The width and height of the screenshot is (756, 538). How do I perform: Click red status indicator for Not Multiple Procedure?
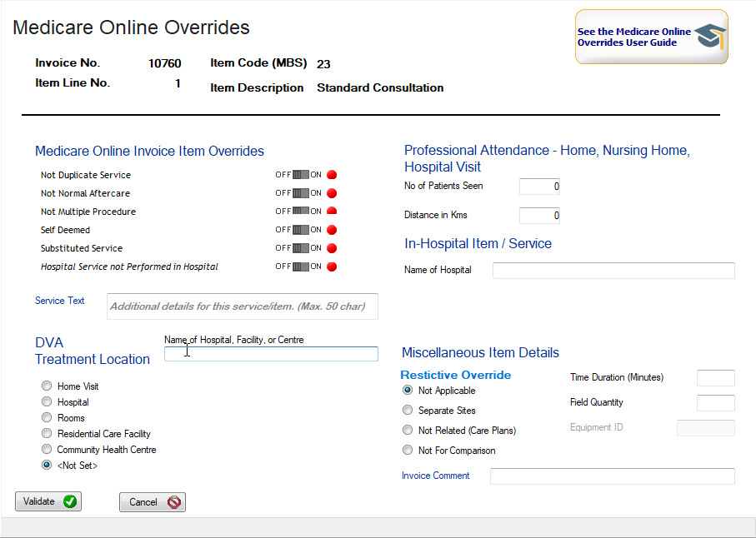point(332,211)
